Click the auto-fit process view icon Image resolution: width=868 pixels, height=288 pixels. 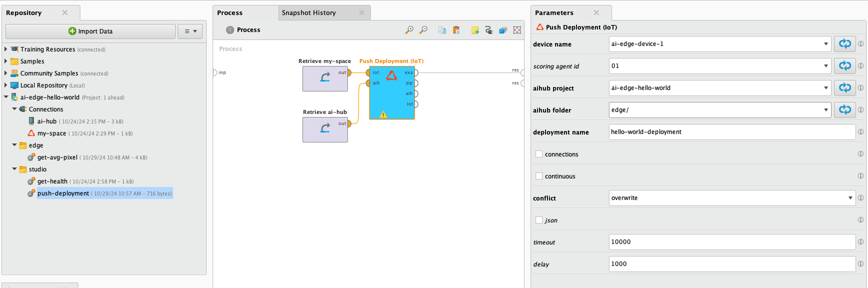(517, 30)
